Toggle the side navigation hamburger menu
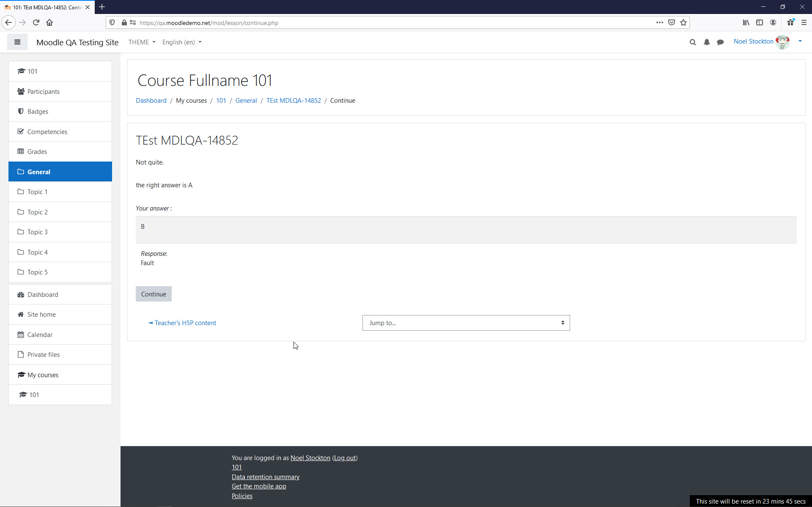 tap(17, 42)
